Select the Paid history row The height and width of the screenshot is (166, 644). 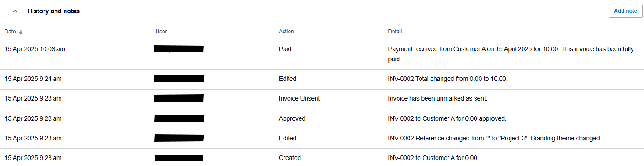[x=322, y=54]
